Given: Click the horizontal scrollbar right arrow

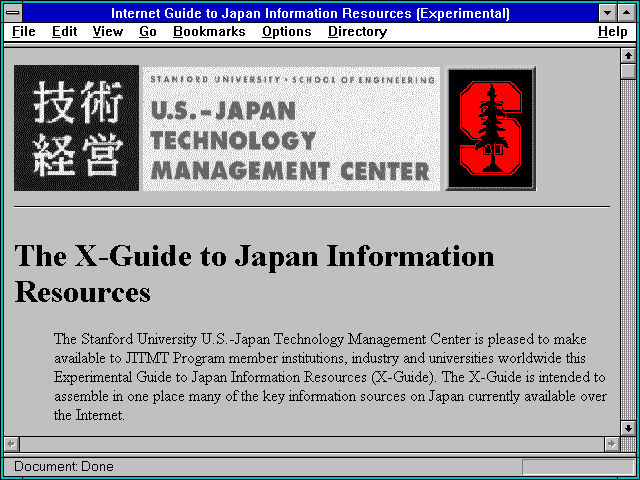Looking at the screenshot, I should click(612, 444).
